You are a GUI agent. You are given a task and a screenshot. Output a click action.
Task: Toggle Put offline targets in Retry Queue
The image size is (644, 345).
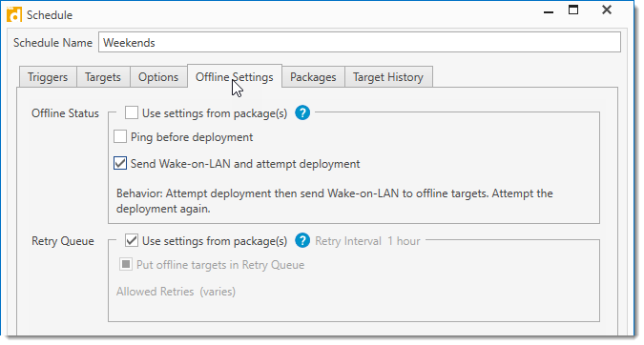126,264
